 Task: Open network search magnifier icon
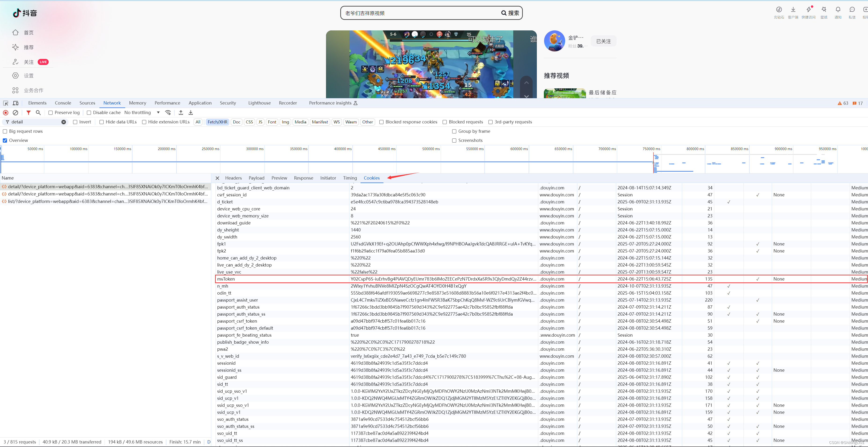[x=38, y=113]
